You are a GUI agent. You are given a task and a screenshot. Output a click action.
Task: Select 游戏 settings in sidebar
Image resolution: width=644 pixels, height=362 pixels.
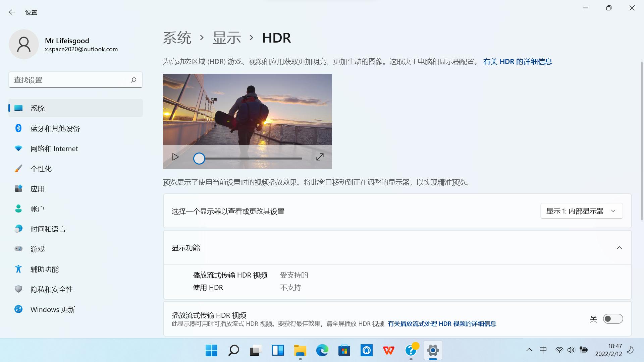(38, 249)
